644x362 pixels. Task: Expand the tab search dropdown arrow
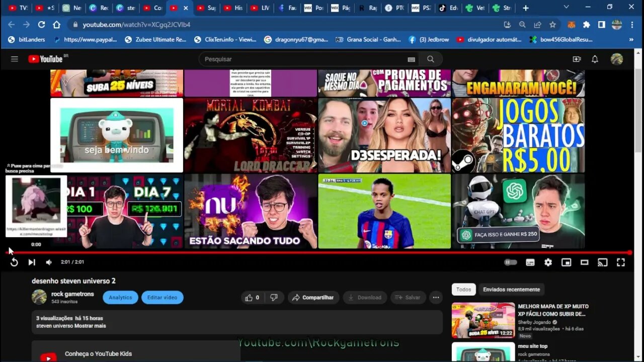[566, 7]
